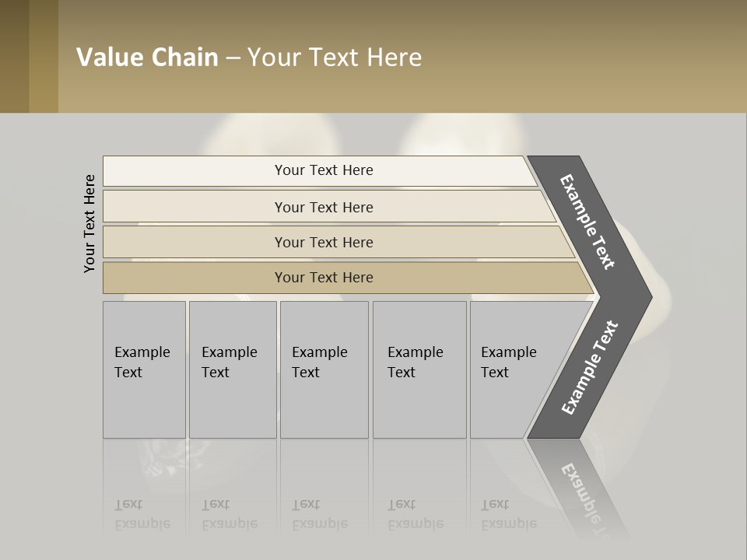Viewport: 747px width, 560px height.
Task: Click the reflected text below the third box
Action: click(320, 514)
